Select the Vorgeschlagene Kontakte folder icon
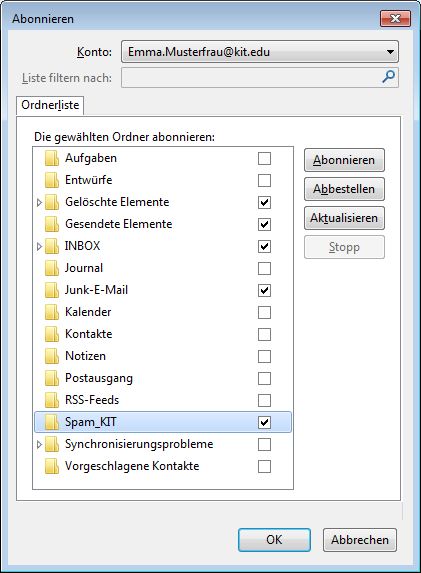 52,467
